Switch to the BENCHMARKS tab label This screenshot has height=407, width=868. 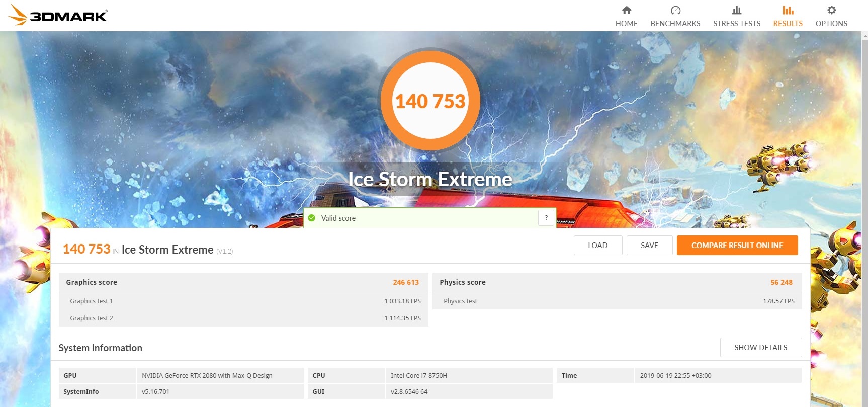pyautogui.click(x=675, y=24)
